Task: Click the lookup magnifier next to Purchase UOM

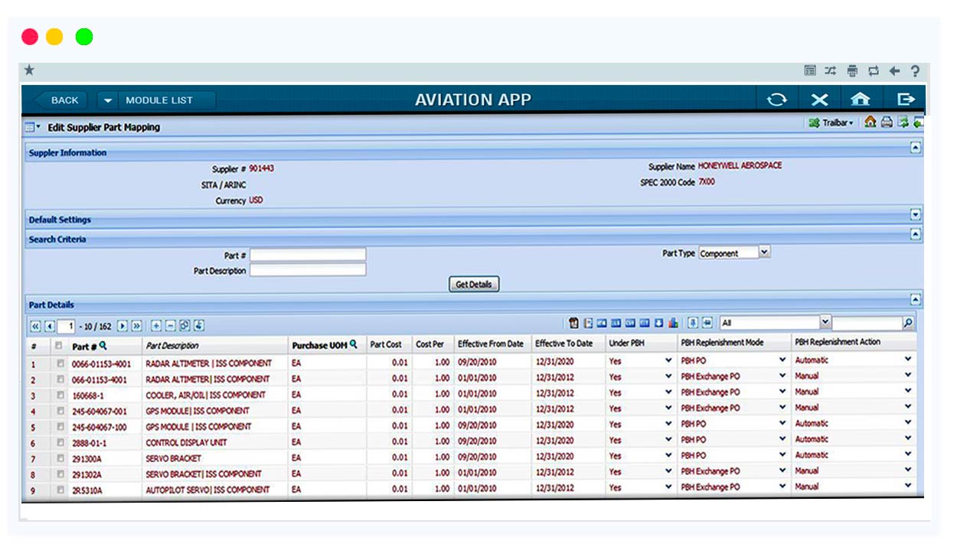Action: (353, 345)
